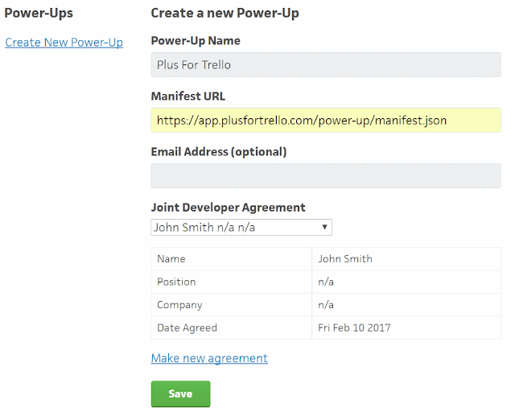Open the Create New Power-Up link
Image resolution: width=515 pixels, height=420 pixels.
click(64, 43)
